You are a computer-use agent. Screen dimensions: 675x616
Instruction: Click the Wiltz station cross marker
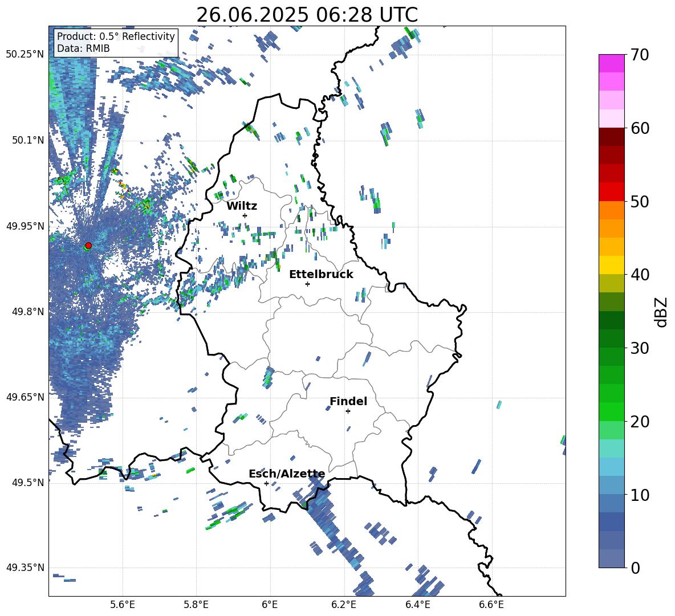pos(245,215)
